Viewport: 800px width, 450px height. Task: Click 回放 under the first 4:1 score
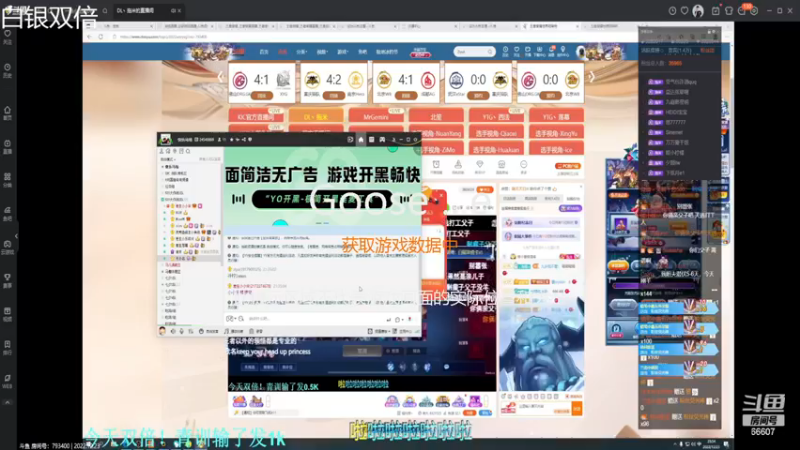coord(262,95)
